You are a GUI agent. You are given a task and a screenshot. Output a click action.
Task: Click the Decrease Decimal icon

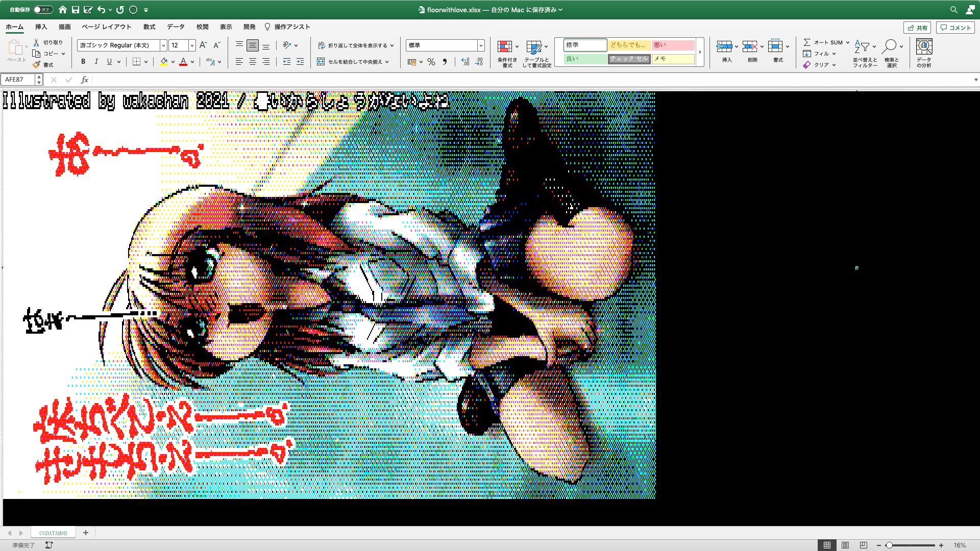tap(479, 62)
